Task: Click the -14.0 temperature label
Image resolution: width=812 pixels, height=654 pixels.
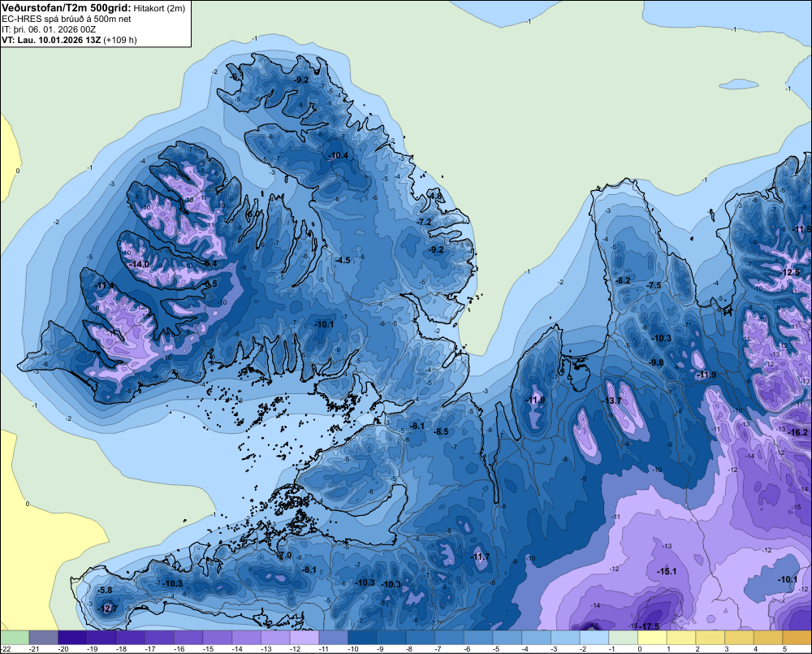Action: click(138, 264)
